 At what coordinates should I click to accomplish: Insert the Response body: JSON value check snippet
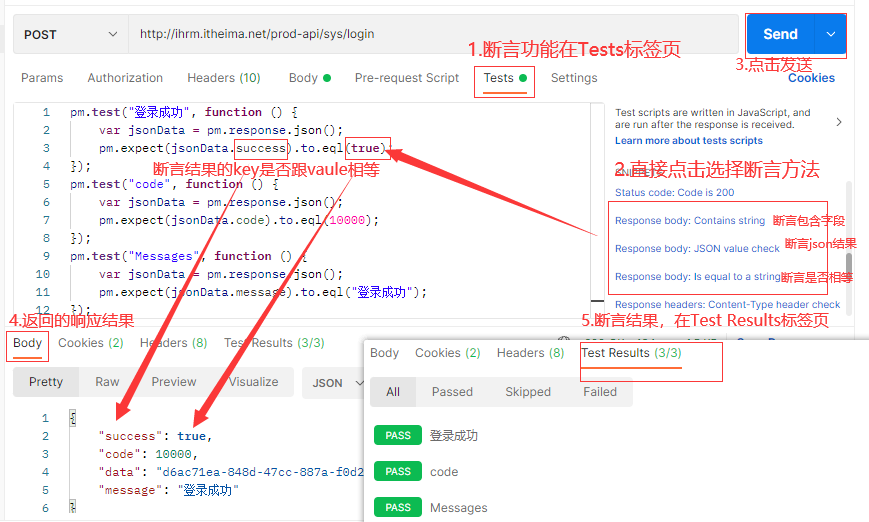697,248
